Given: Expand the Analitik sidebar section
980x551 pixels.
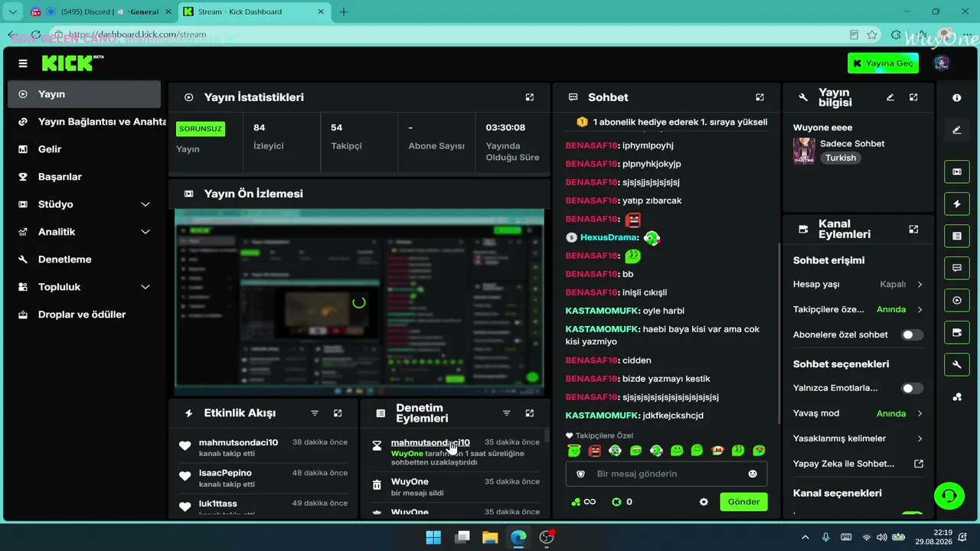Looking at the screenshot, I should pos(145,232).
